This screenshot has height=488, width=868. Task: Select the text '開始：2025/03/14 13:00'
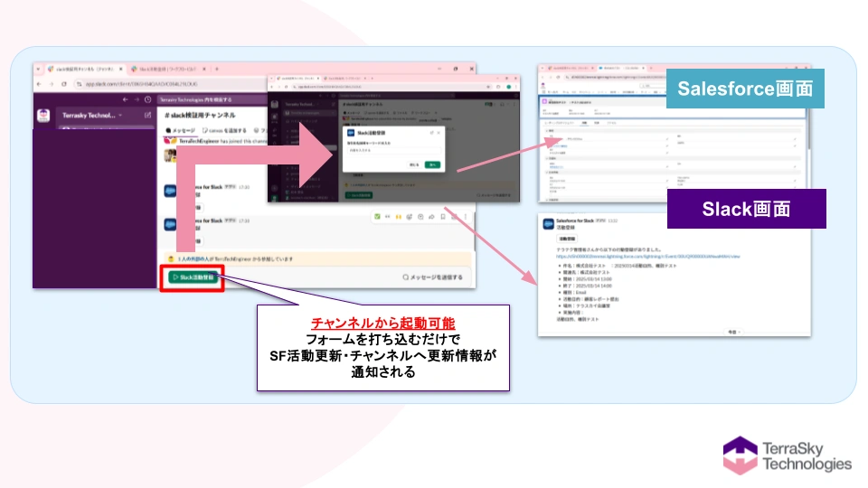(x=588, y=279)
